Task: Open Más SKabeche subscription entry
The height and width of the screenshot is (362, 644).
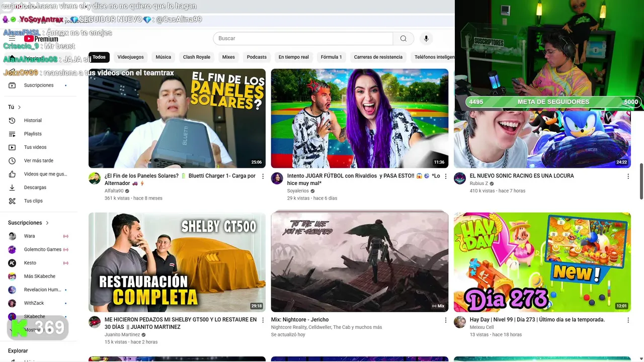Action: click(x=38, y=277)
